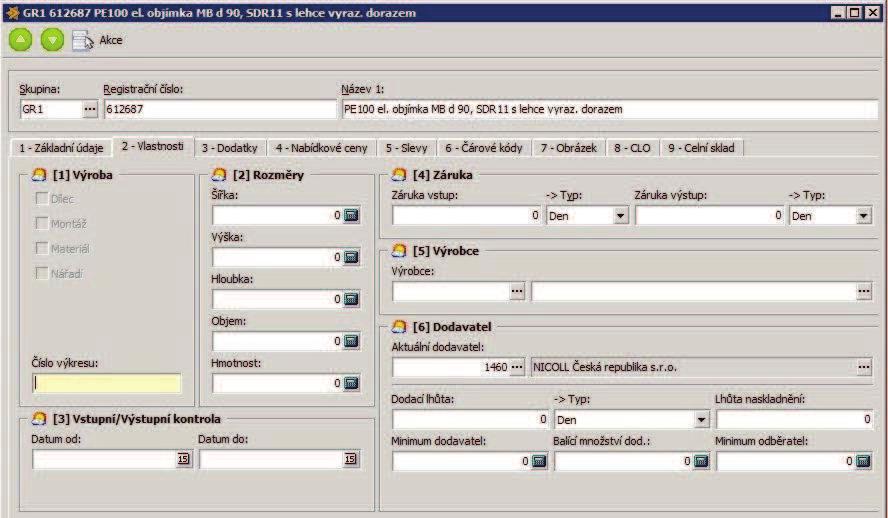Viewport: 888px width, 518px height.
Task: Switch to the 1 - Základní údaje tab
Action: coord(61,148)
